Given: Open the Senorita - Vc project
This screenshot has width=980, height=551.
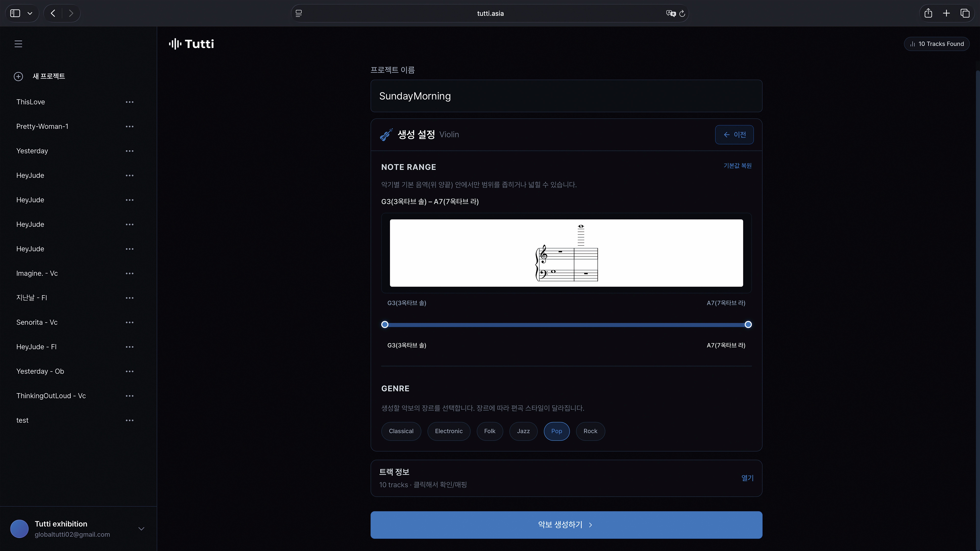Looking at the screenshot, I should coord(37,323).
